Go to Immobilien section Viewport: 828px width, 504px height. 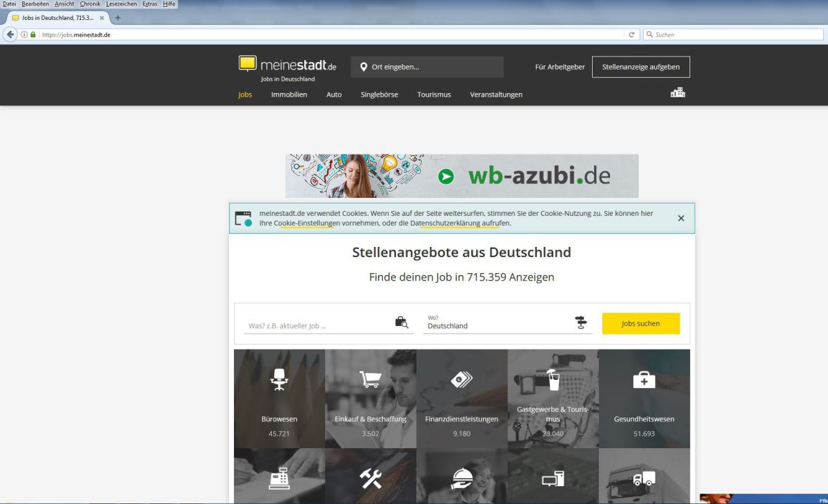pyautogui.click(x=289, y=94)
